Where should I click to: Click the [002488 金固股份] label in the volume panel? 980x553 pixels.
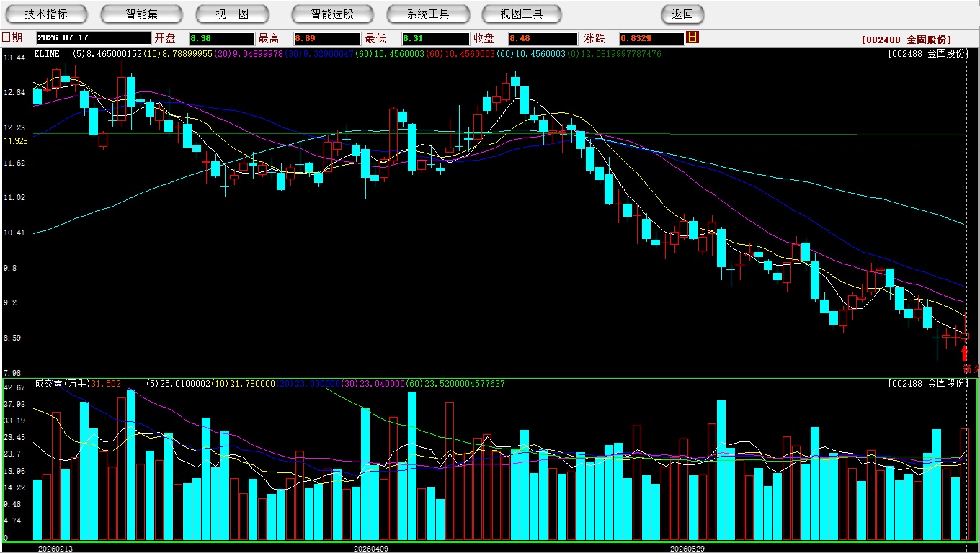928,384
